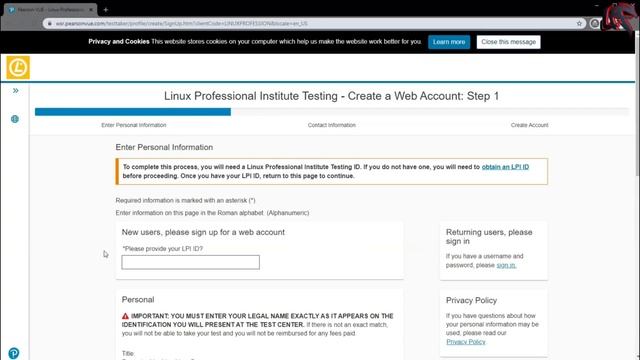Open the Privacy Policy link
Viewport: 640px width, 360px height.
(466, 342)
